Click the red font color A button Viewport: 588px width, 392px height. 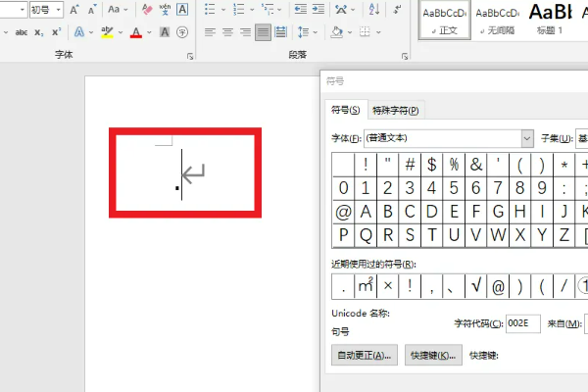pos(136,32)
